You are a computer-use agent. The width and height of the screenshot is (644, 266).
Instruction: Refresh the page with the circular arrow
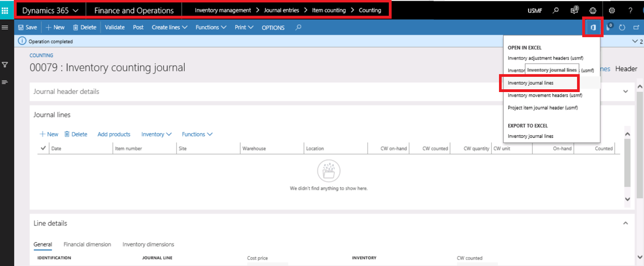tap(622, 27)
